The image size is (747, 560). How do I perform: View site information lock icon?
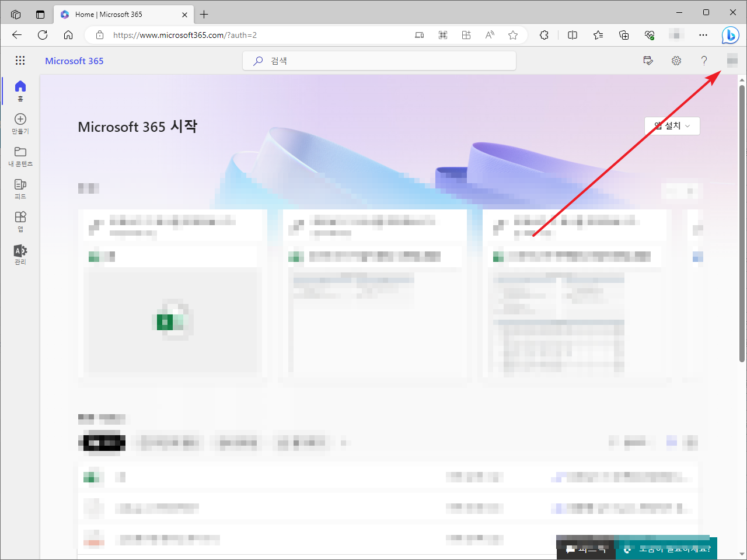point(100,35)
